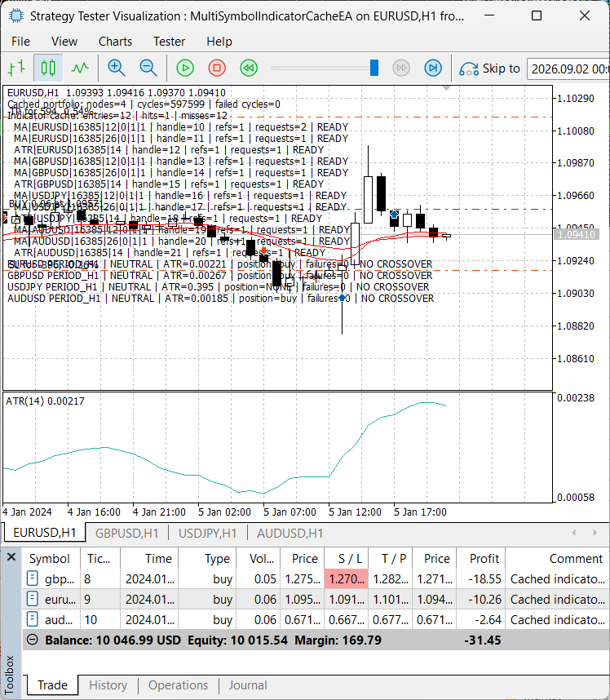
Task: Switch to the EURUSD,H1 chart tab
Action: tap(44, 533)
